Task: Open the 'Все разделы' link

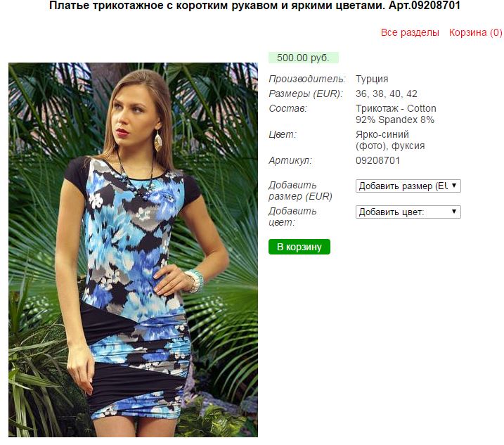Action: click(x=410, y=32)
